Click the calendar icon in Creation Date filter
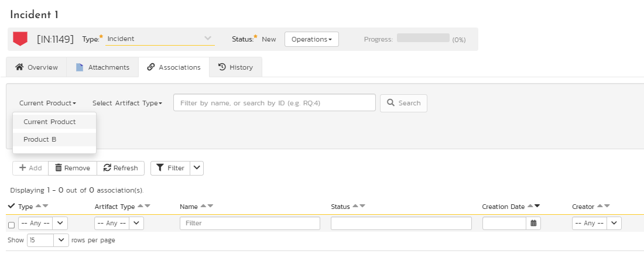The height and width of the screenshot is (278, 644). 533,224
